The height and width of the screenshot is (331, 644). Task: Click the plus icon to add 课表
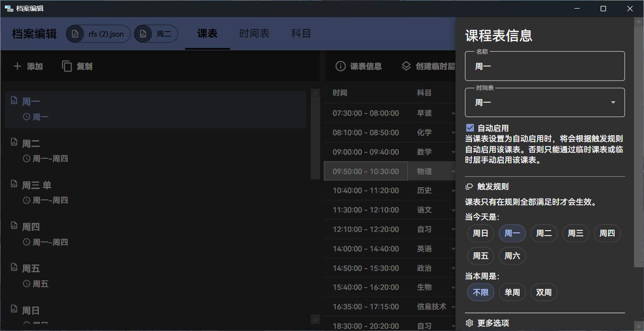click(17, 66)
